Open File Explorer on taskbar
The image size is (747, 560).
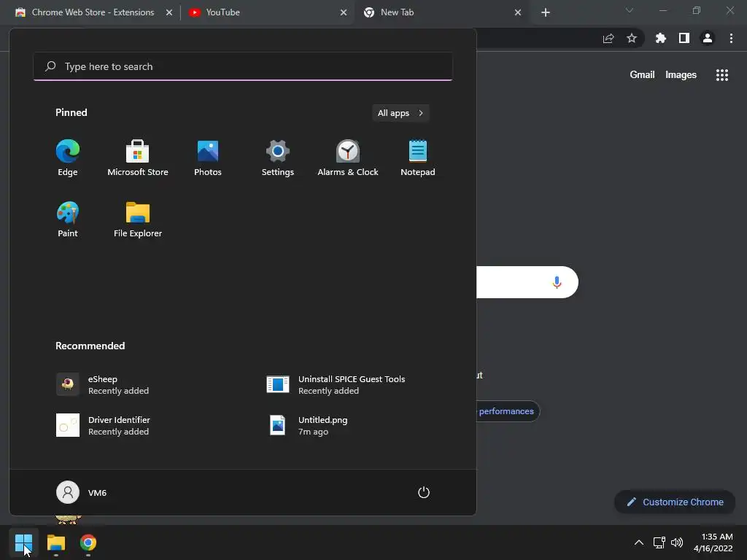pyautogui.click(x=55, y=542)
